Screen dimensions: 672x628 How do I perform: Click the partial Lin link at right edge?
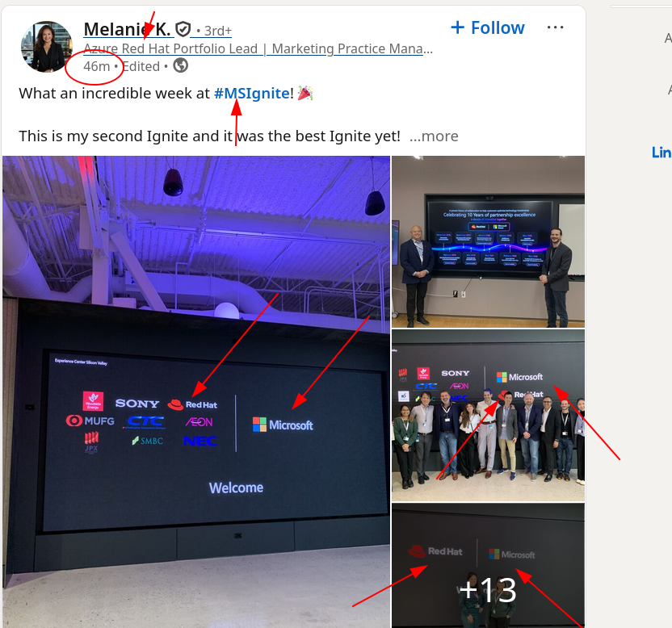[x=661, y=152]
